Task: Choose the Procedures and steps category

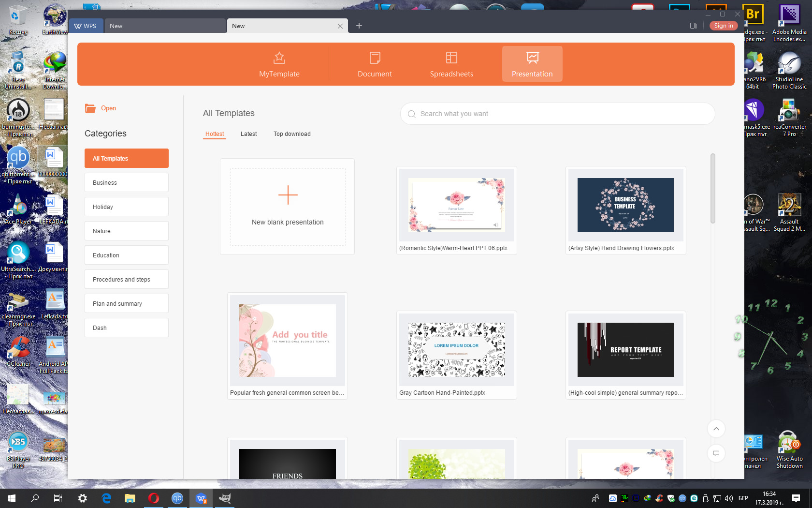Action: pos(127,279)
